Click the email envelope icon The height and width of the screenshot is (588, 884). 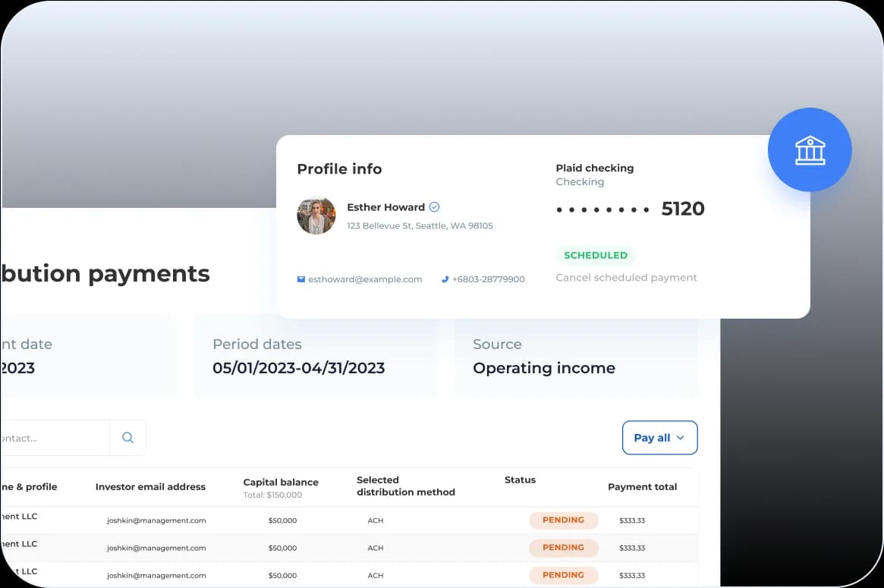pos(301,279)
